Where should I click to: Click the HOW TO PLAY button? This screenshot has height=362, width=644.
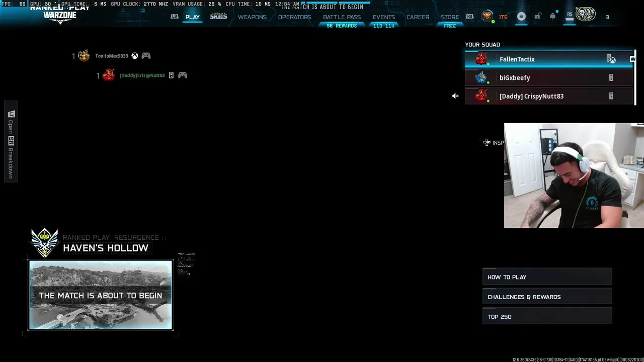(x=547, y=277)
